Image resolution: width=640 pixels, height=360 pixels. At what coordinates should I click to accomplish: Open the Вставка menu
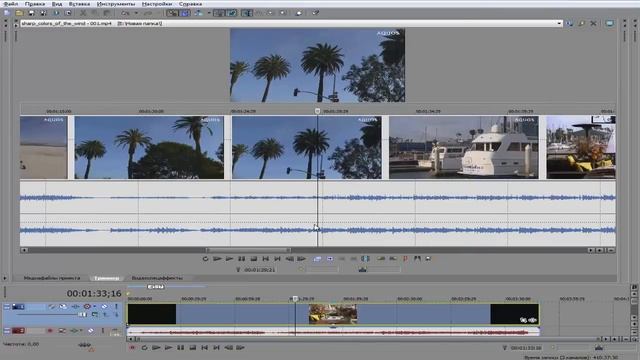[79, 4]
